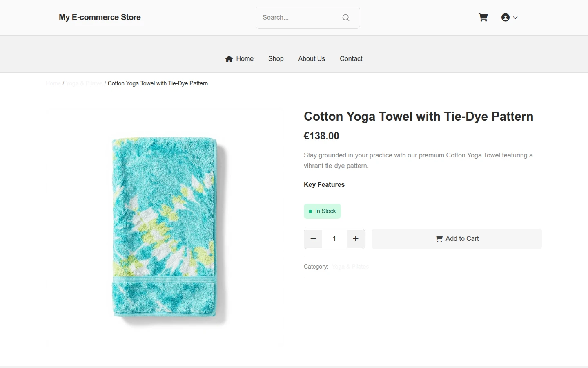This screenshot has width=588, height=368.
Task: Click the My E-commerce Store logo
Action: 100,17
